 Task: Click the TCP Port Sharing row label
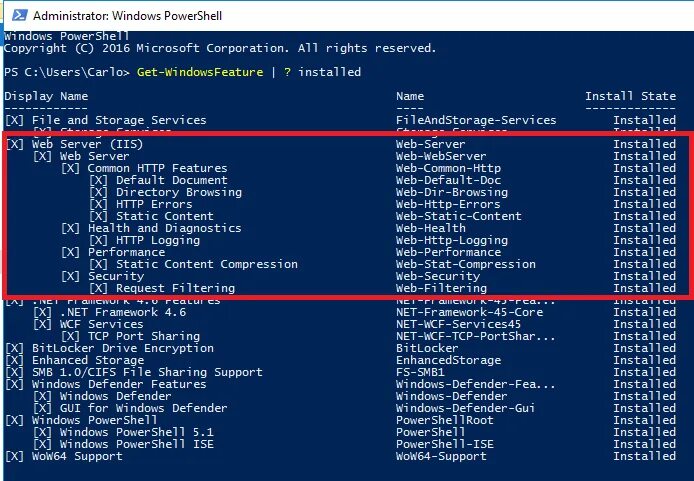144,337
